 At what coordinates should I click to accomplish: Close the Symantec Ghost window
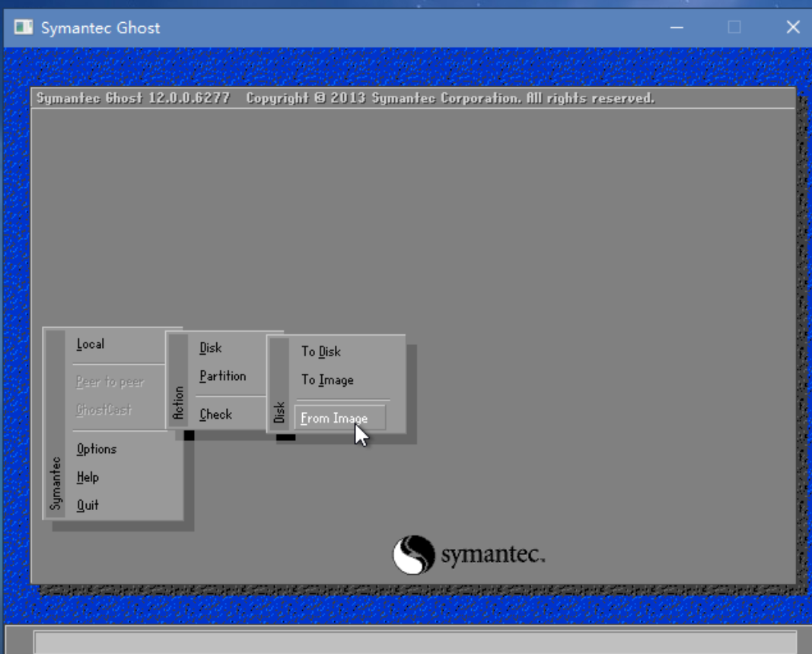click(x=793, y=27)
